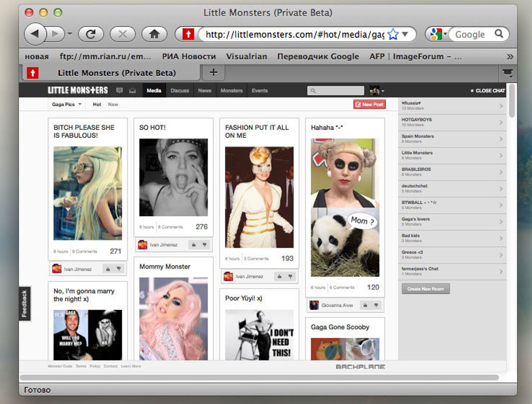This screenshot has height=404, width=532.
Task: Open the News section
Action: (x=205, y=90)
